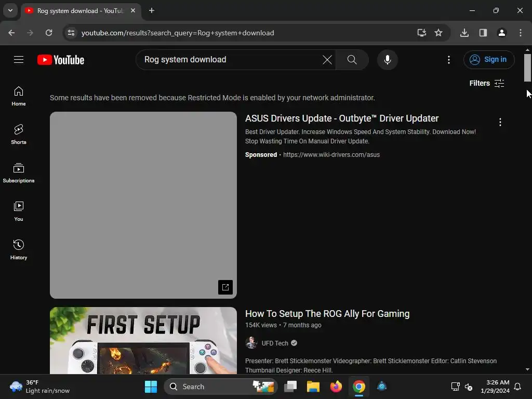Click the browser address bar URL
532x399 pixels.
click(178, 33)
